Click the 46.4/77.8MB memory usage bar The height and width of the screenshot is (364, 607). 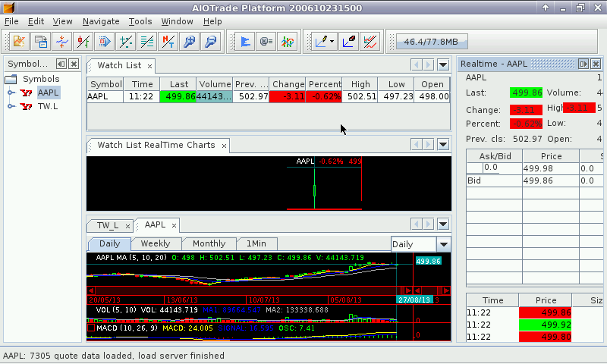pos(431,42)
